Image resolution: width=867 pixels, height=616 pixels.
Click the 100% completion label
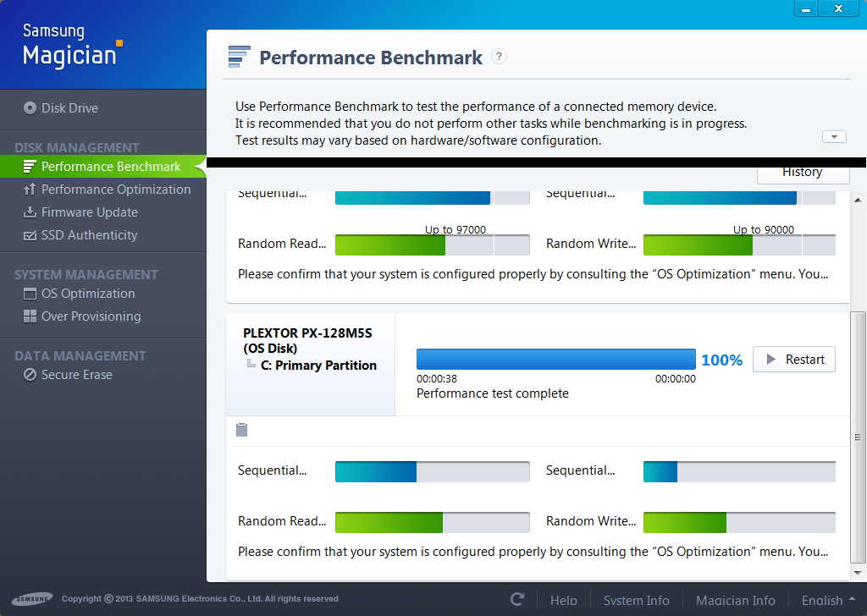[x=721, y=360]
